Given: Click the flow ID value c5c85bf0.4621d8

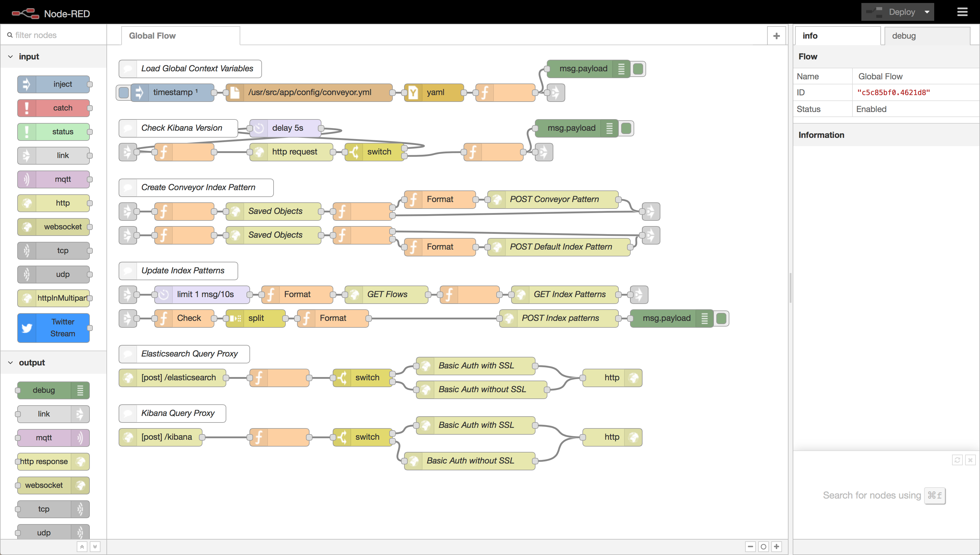Looking at the screenshot, I should (x=893, y=93).
